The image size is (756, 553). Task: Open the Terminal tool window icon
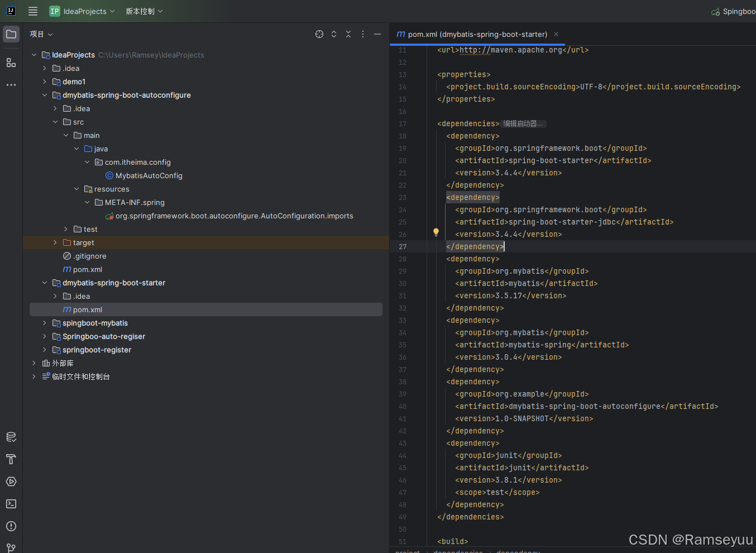point(11,504)
